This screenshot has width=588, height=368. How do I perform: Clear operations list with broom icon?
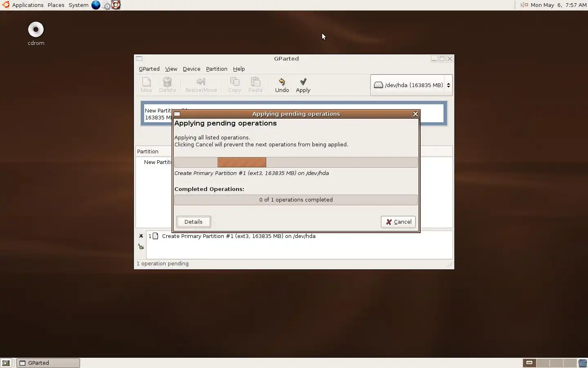(x=141, y=247)
